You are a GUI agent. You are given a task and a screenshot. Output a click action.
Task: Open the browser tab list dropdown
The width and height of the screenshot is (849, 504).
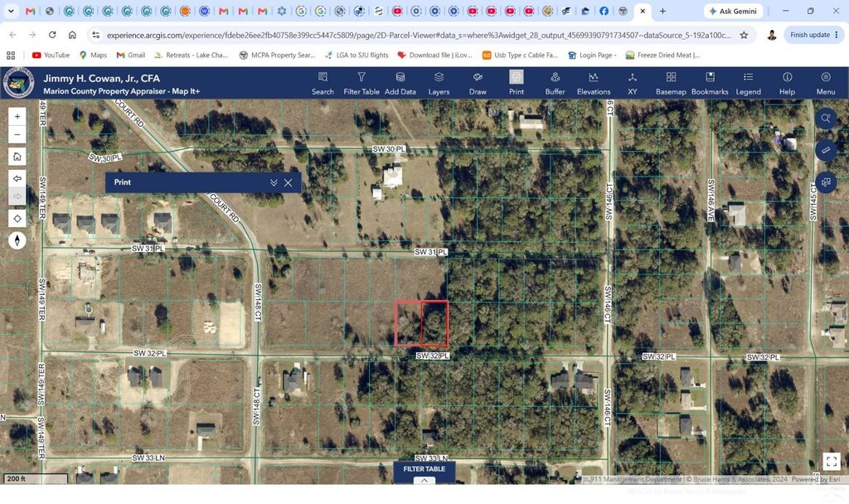click(x=11, y=11)
